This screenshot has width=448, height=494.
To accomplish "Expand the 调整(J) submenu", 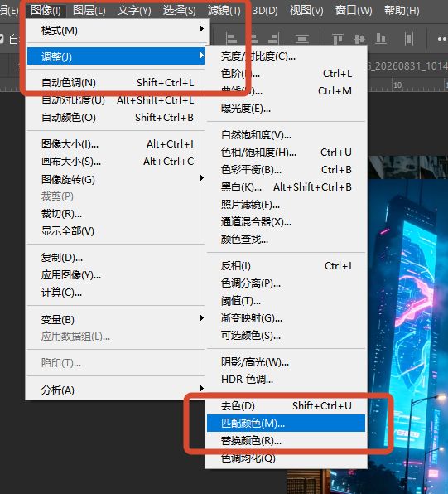I will 116,56.
